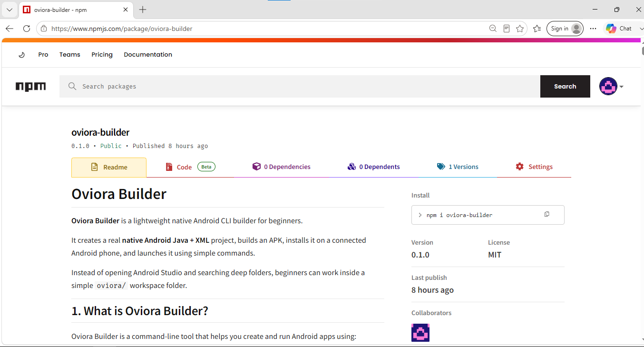Click the browser address bar URL

(x=122, y=29)
